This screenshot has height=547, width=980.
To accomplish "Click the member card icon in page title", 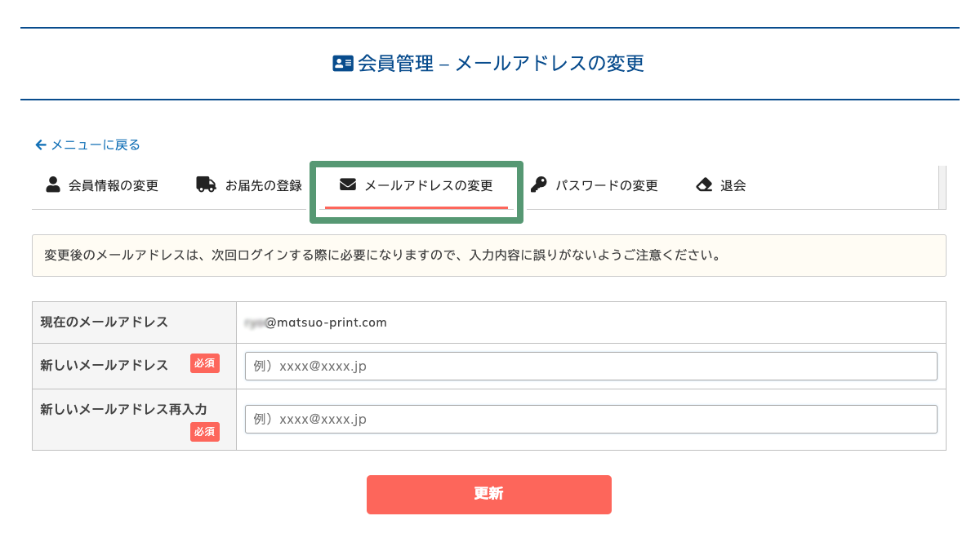I will tap(343, 64).
